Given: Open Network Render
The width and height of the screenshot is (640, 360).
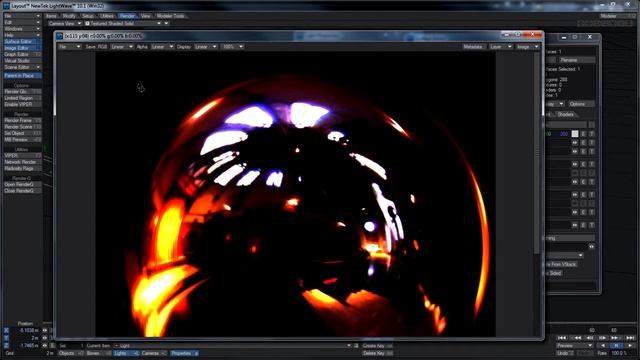Looking at the screenshot, I should (22, 162).
